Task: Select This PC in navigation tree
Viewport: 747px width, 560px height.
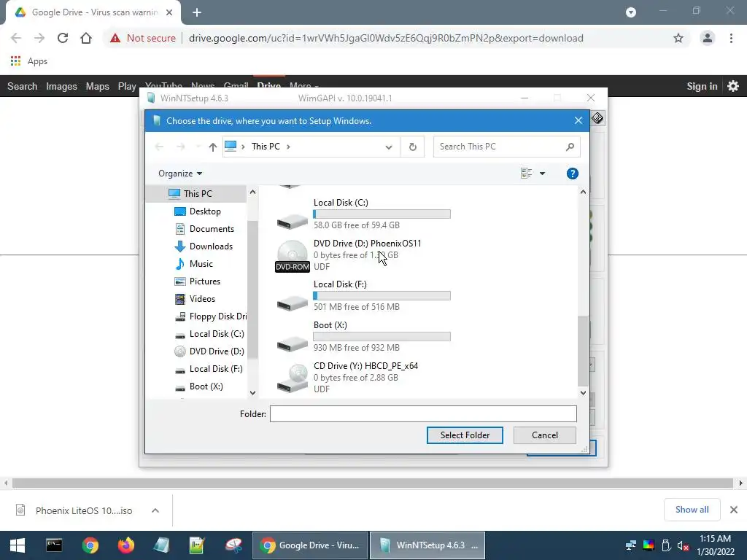Action: click(197, 194)
